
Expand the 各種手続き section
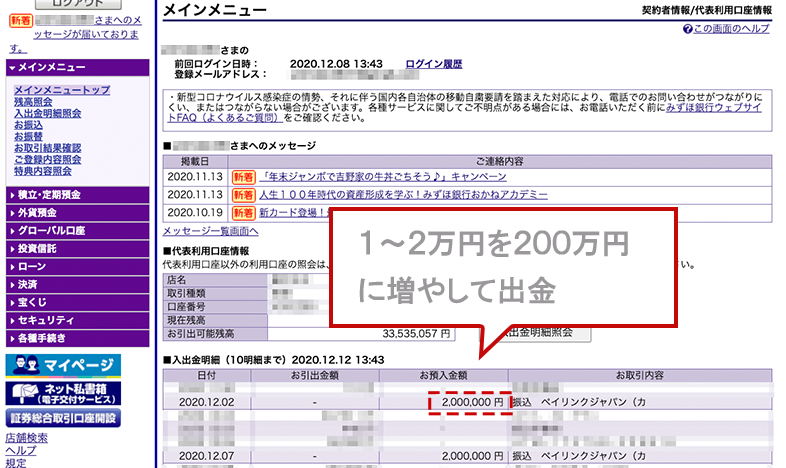[78, 338]
